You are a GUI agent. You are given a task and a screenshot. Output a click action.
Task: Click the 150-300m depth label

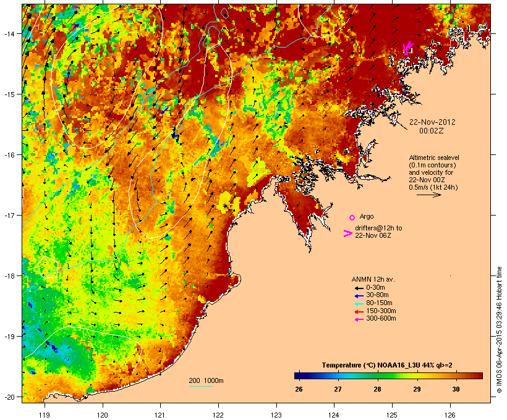point(381,311)
